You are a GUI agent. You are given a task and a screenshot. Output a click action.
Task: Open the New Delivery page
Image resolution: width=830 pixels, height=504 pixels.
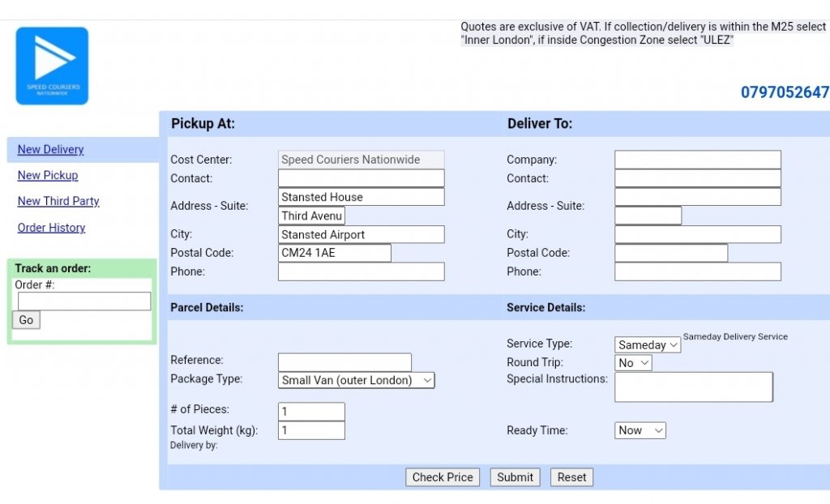click(x=50, y=150)
